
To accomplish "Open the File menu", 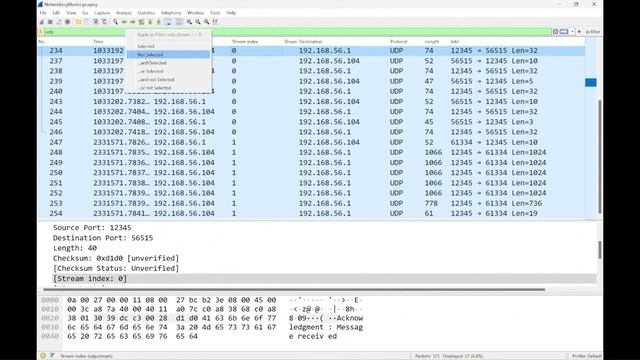I will pyautogui.click(x=43, y=13).
